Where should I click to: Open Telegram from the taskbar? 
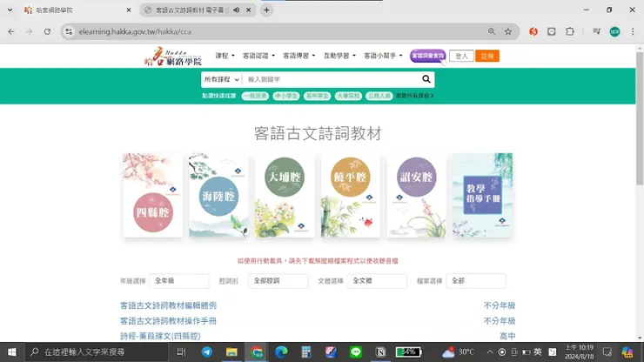[x=206, y=352]
